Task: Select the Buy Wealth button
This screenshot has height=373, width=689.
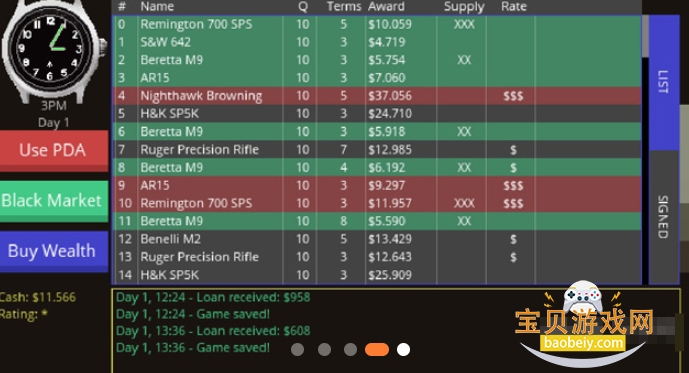Action: click(54, 251)
